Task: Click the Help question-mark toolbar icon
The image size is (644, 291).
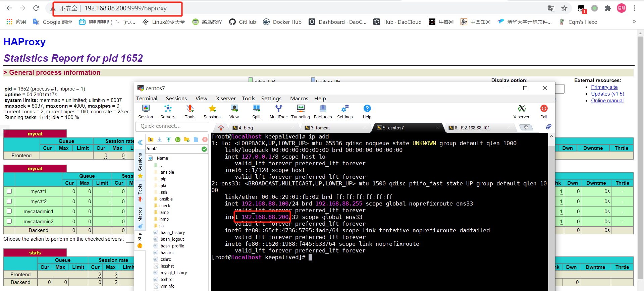Action: tap(367, 112)
